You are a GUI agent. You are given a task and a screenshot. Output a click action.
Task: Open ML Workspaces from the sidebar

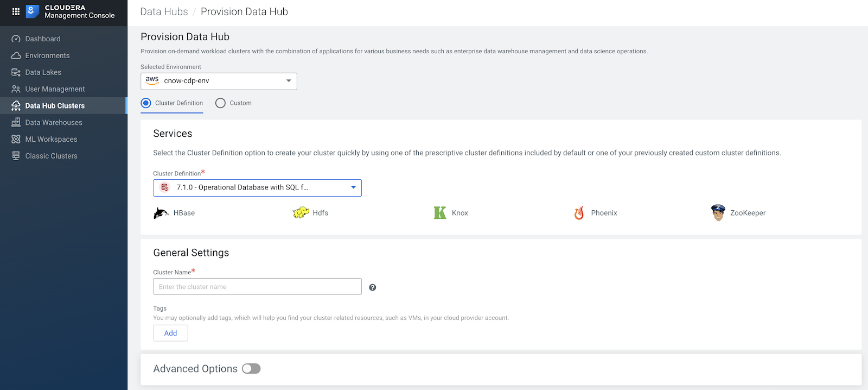(51, 140)
